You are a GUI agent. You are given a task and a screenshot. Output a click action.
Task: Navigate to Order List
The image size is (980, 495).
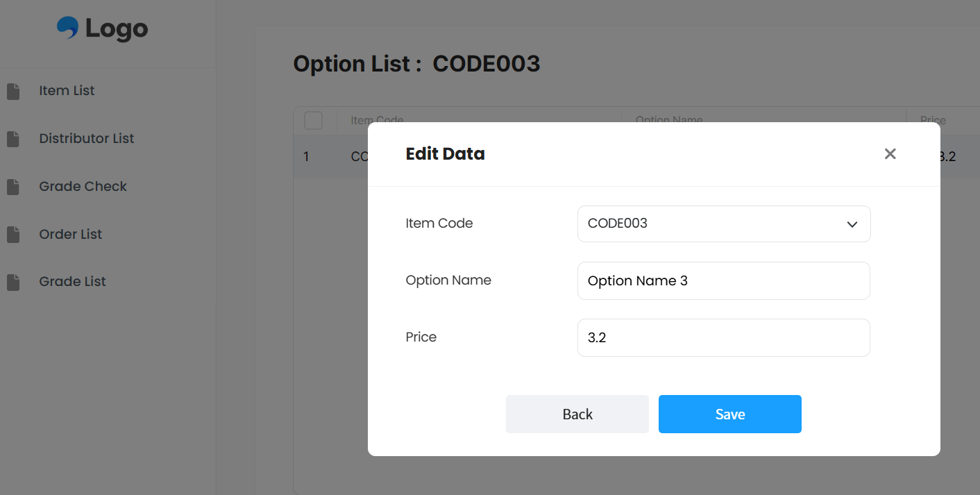point(70,234)
